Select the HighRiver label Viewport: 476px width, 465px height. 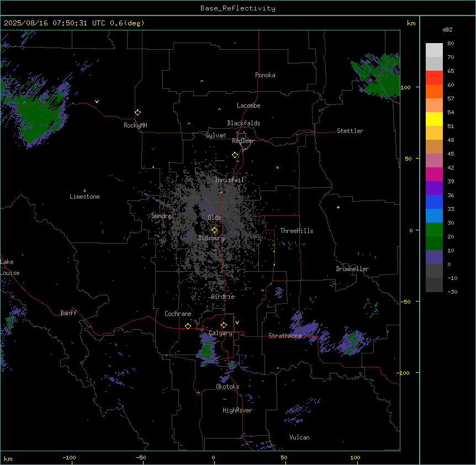pyautogui.click(x=237, y=410)
